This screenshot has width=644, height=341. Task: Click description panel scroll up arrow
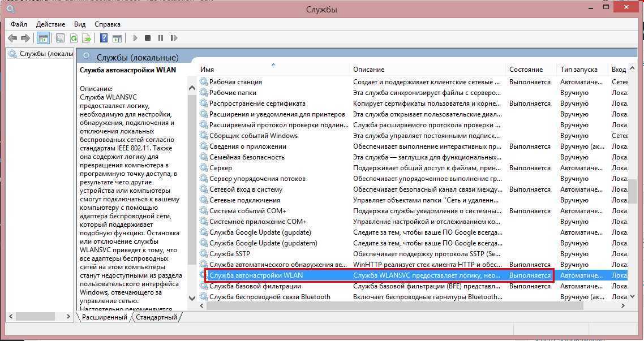tap(192, 88)
